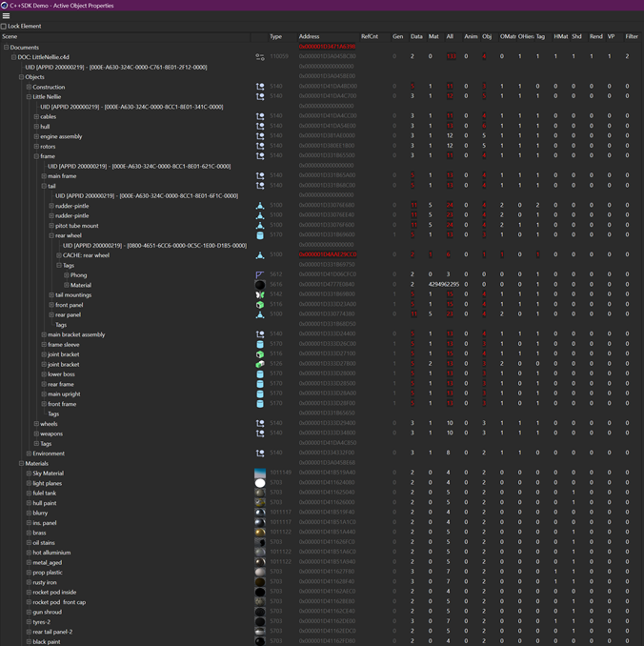Expand the oil stains material node

coord(29,542)
